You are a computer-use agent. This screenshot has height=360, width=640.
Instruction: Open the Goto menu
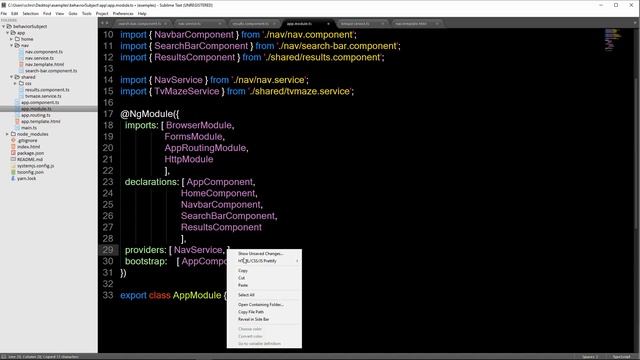[x=73, y=13]
